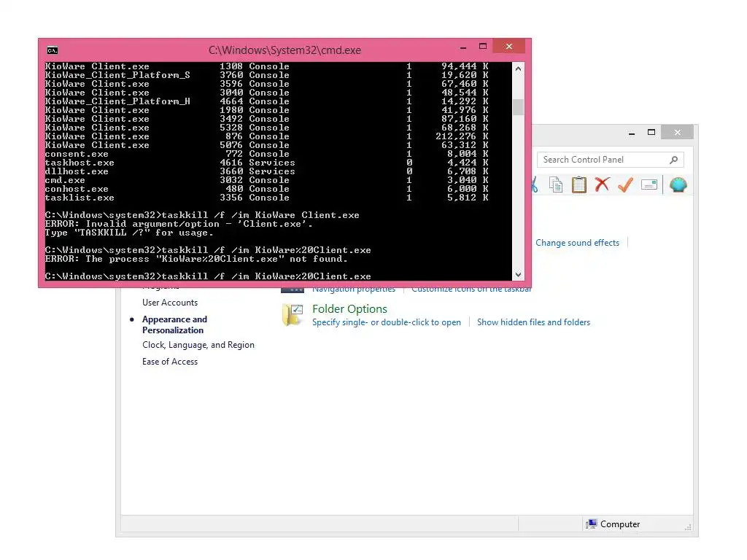The height and width of the screenshot is (560, 747).
Task: Click the dllhost.exe row in tasklist output
Action: point(267,171)
